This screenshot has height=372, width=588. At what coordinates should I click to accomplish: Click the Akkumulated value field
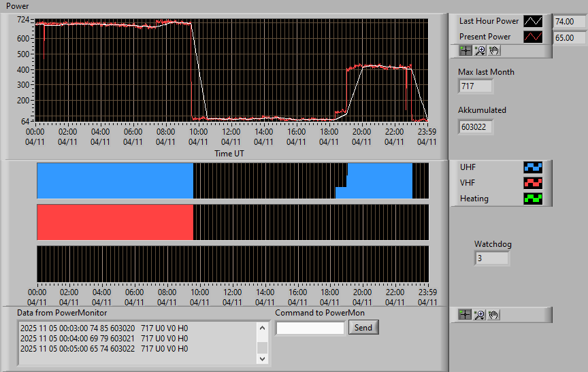point(475,127)
